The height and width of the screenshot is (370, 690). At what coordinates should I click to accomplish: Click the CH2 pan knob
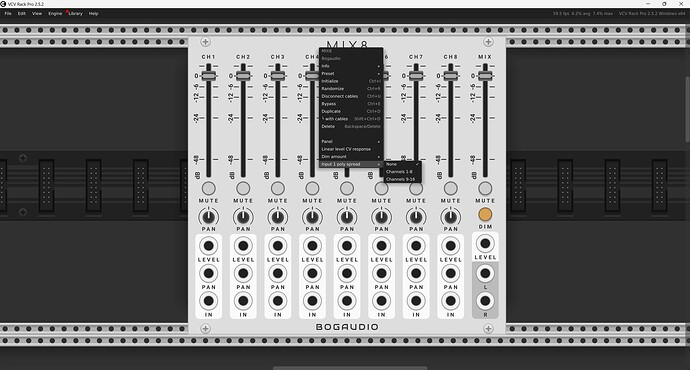point(243,217)
